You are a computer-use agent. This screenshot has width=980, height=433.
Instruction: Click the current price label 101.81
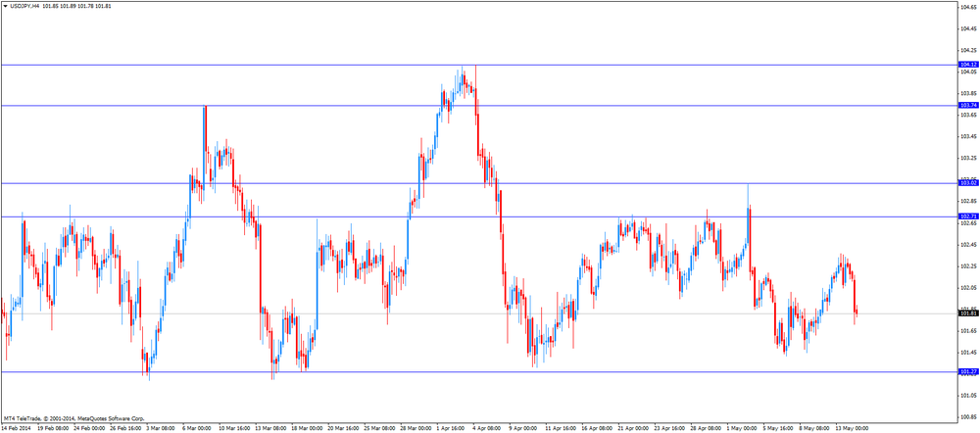click(968, 313)
